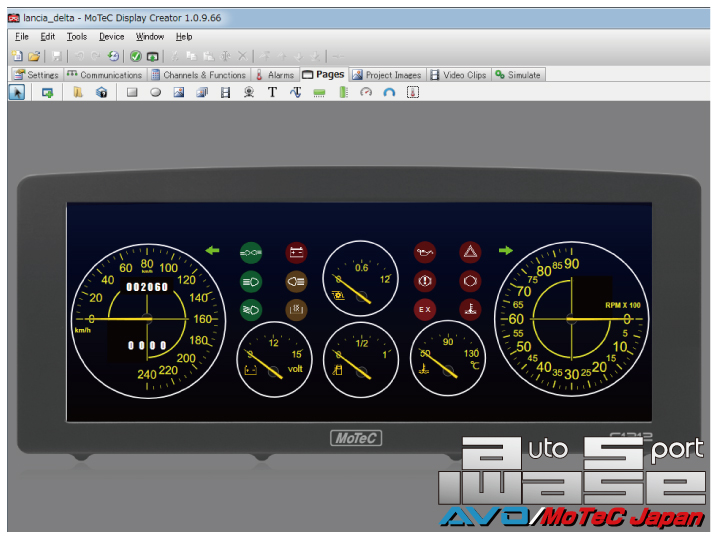The width and height of the screenshot is (717, 539).
Task: Click the Save disk icon
Action: (57, 56)
